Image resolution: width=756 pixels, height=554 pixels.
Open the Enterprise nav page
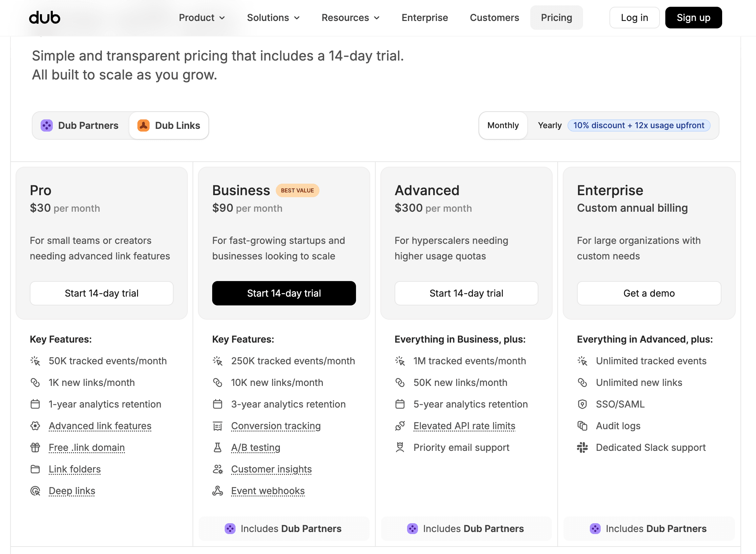(x=425, y=18)
